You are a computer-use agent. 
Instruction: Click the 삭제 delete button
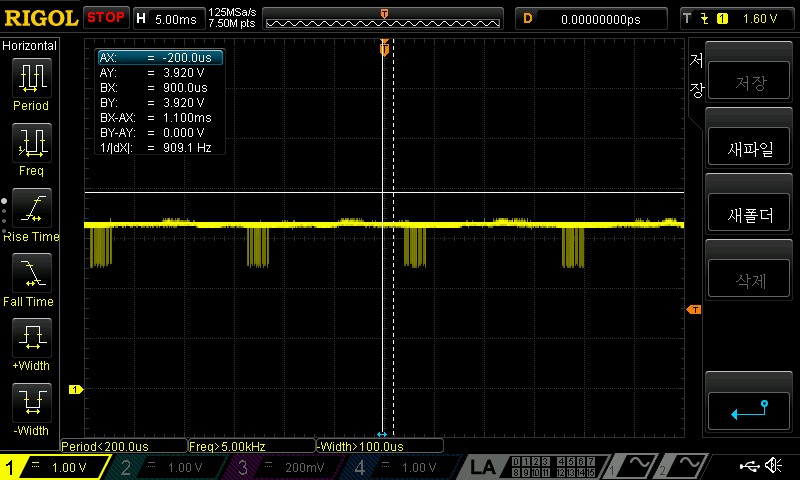point(749,280)
